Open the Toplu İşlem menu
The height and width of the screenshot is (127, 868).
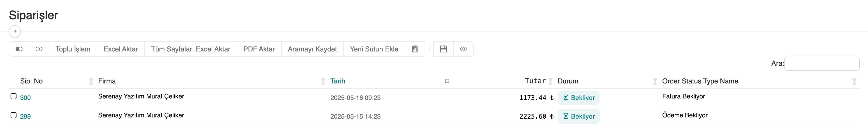click(x=73, y=49)
